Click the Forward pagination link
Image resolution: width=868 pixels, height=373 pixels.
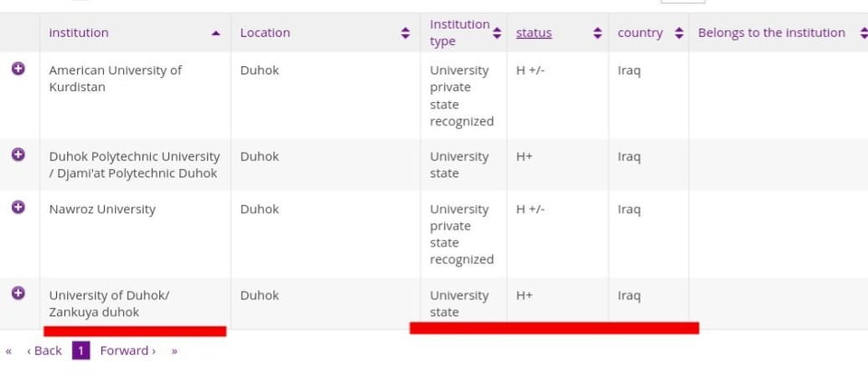[127, 351]
